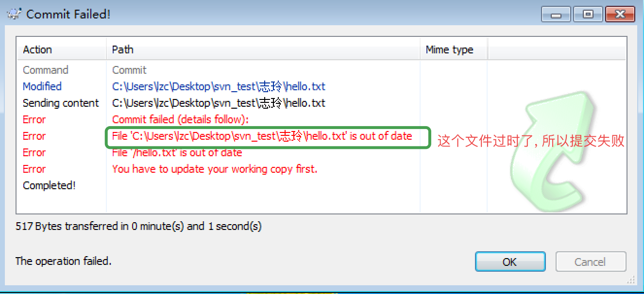The height and width of the screenshot is (294, 644).
Task: Select the boxed full-path out of date error
Action: [x=262, y=136]
